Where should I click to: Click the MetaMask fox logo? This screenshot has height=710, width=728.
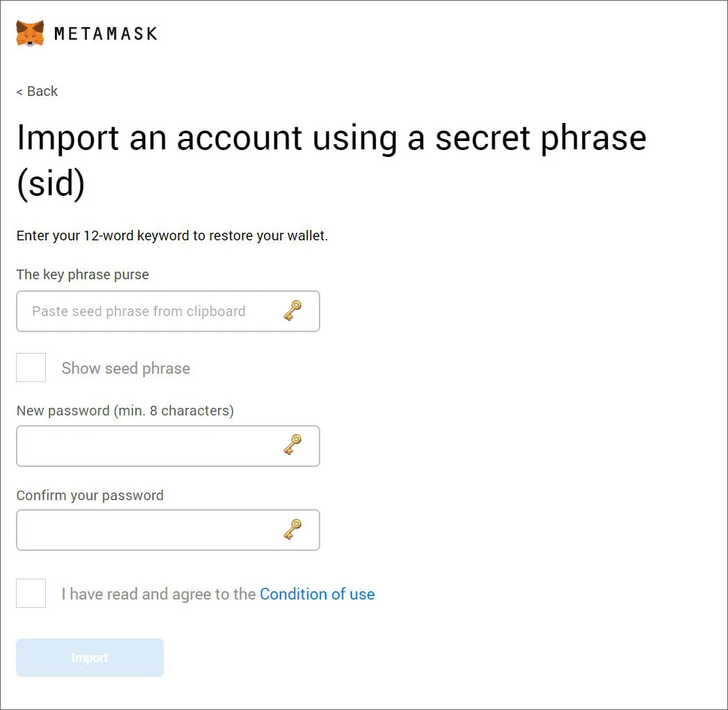pos(30,33)
